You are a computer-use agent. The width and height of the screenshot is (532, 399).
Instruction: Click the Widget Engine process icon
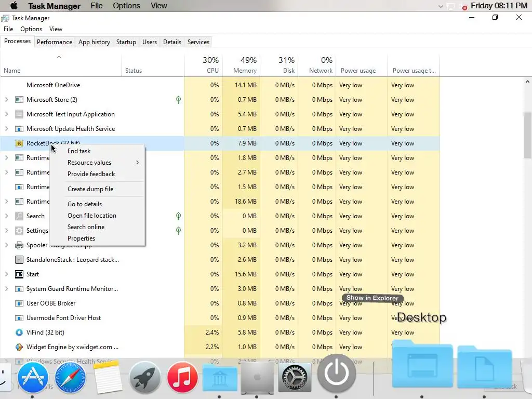point(19,347)
